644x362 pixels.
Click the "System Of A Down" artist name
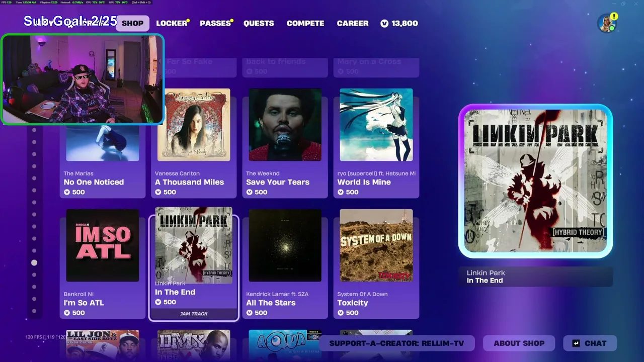click(362, 294)
